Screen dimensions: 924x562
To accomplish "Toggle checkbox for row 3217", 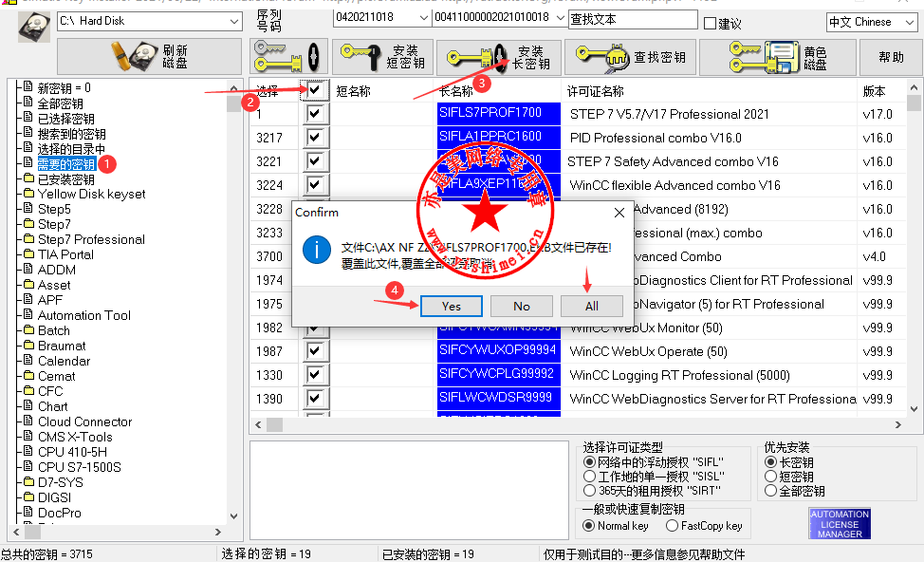I will (315, 138).
